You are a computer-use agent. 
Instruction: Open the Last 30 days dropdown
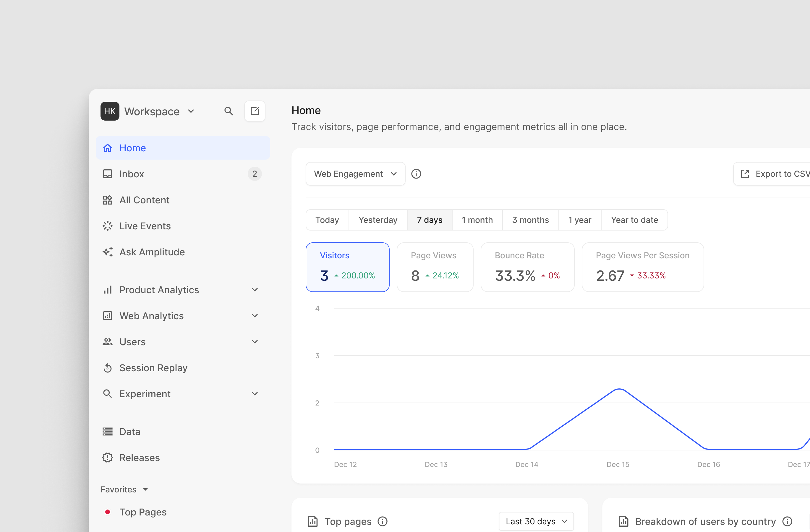click(x=535, y=521)
